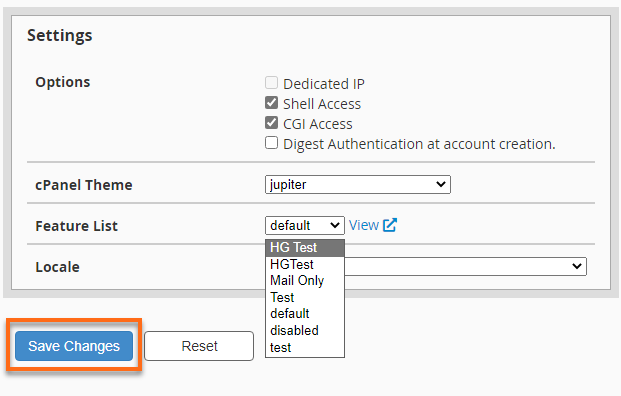The image size is (621, 396).
Task: Click the Settings heading text
Action: tap(59, 35)
